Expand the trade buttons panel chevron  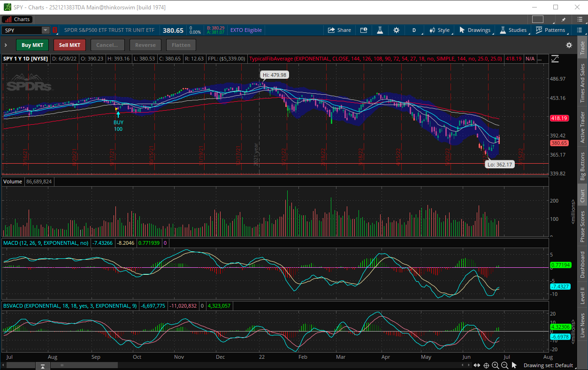[x=6, y=45]
